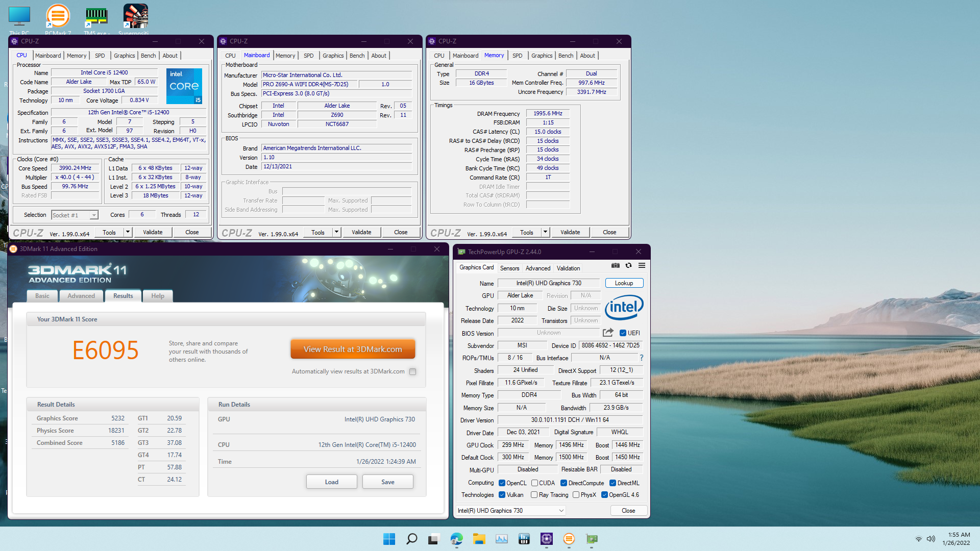Open the PCMark 7 desktop shortcut
This screenshot has height=551, width=980.
point(58,19)
